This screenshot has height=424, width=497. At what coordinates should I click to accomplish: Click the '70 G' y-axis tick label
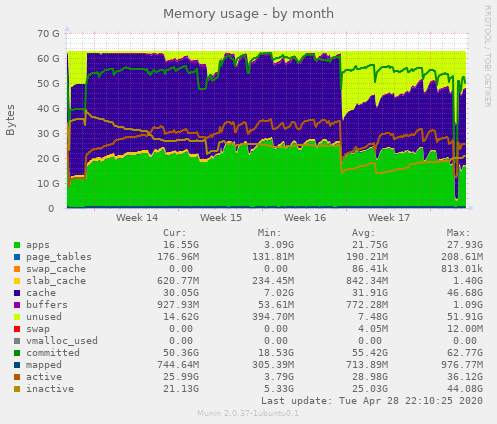(48, 34)
